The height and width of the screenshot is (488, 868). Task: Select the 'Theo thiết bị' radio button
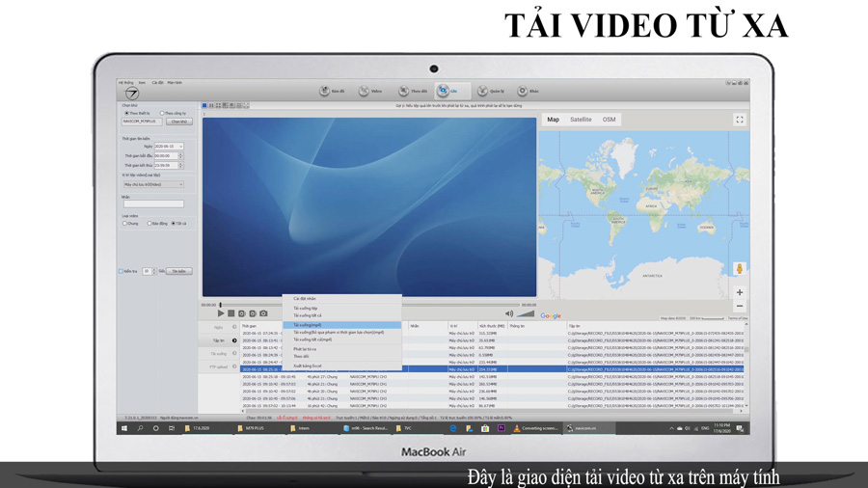click(126, 113)
